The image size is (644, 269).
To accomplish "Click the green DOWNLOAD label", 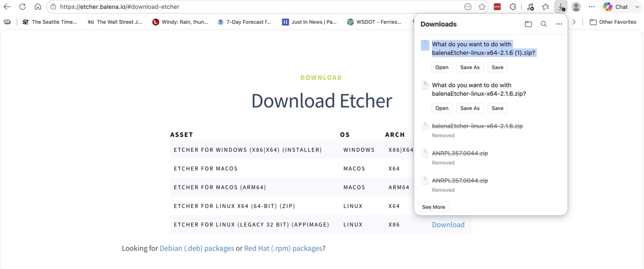I will pyautogui.click(x=321, y=78).
